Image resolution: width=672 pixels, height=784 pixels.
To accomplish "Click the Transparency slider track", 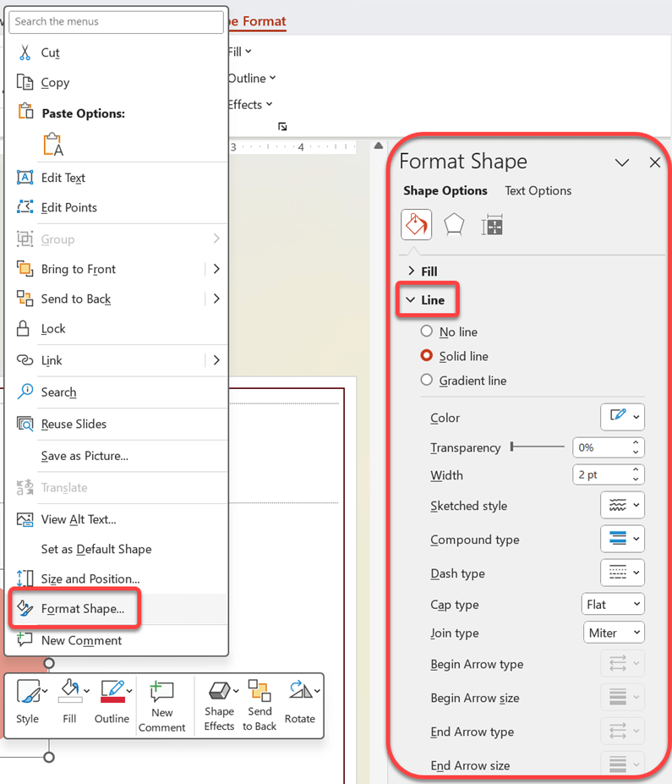I will point(538,447).
